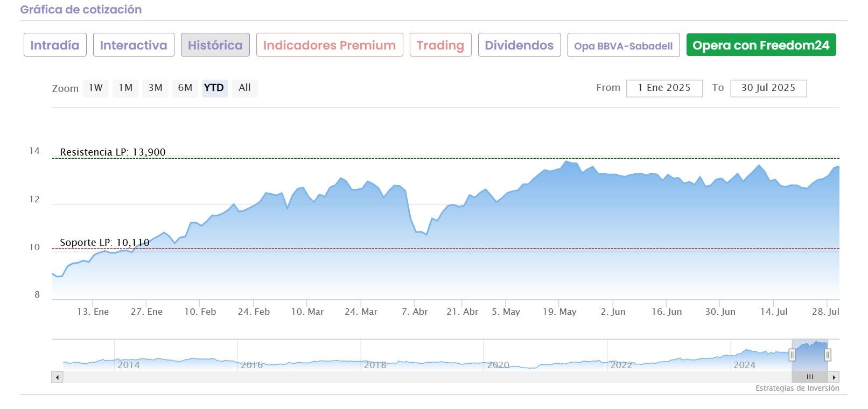Set zoom range to 1M
Screen dimensions: 868x409
125,88
